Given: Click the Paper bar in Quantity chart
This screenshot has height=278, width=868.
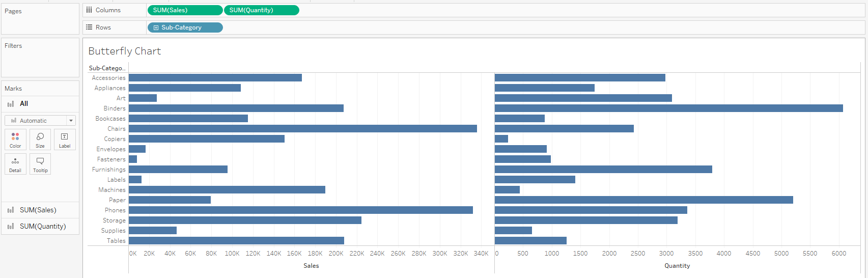Looking at the screenshot, I should 644,200.
